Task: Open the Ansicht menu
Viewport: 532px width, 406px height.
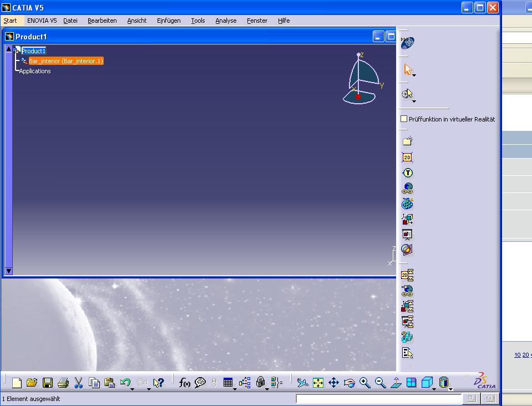Action: 136,21
